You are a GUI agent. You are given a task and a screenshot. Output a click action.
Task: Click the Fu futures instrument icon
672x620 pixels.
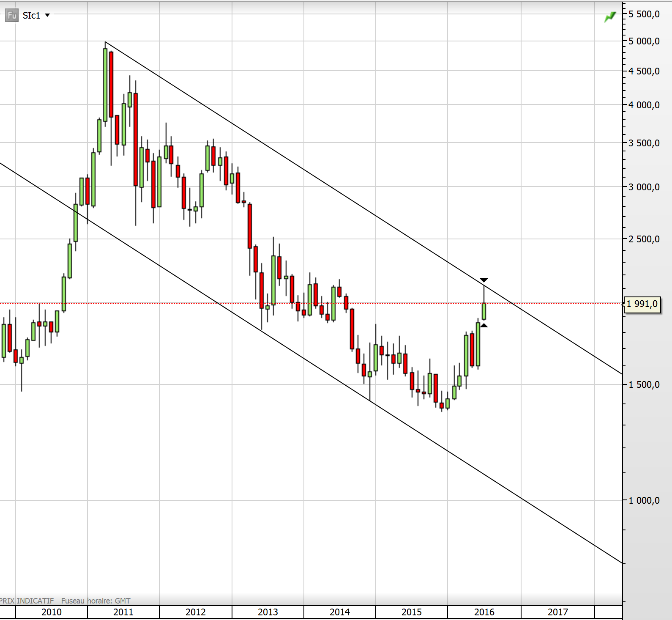(x=12, y=16)
